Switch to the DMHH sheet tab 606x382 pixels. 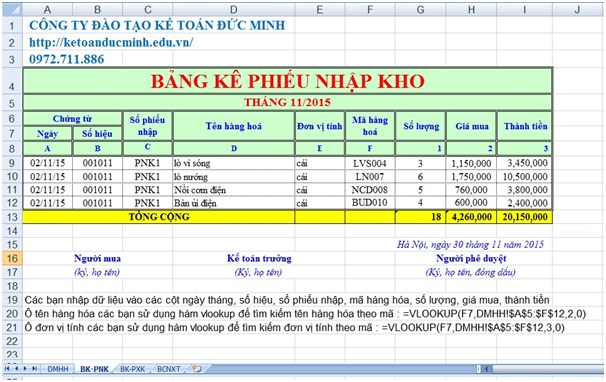coord(58,369)
